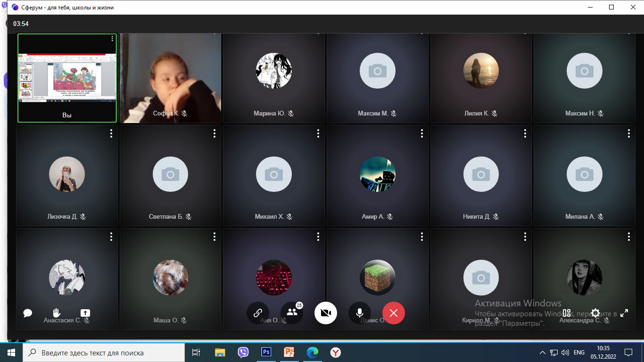Click Милана А. camera placeholder
644x362 pixels.
tap(585, 174)
